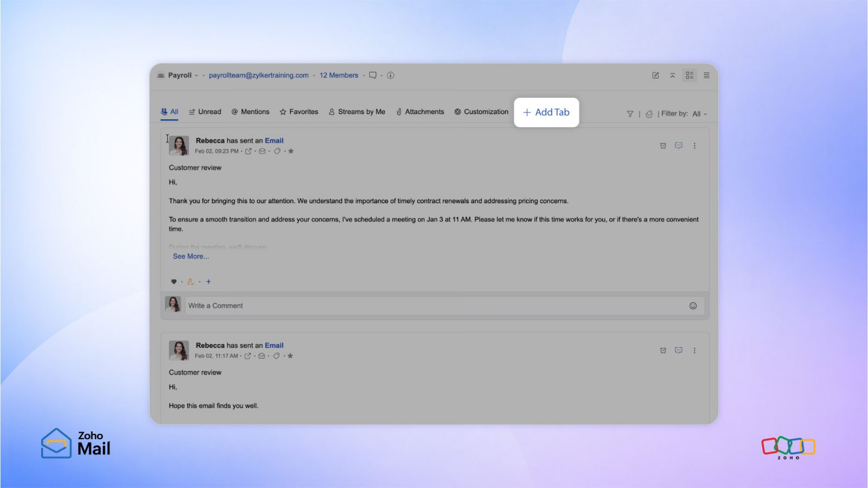
Task: Open more options menu for 11:17 AM post
Action: pos(694,351)
